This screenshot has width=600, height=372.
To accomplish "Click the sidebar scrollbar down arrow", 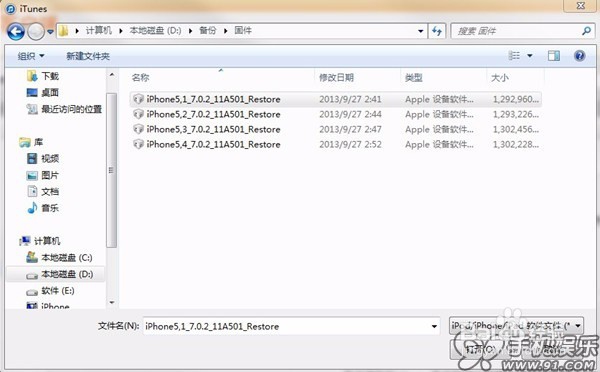I will pos(112,303).
